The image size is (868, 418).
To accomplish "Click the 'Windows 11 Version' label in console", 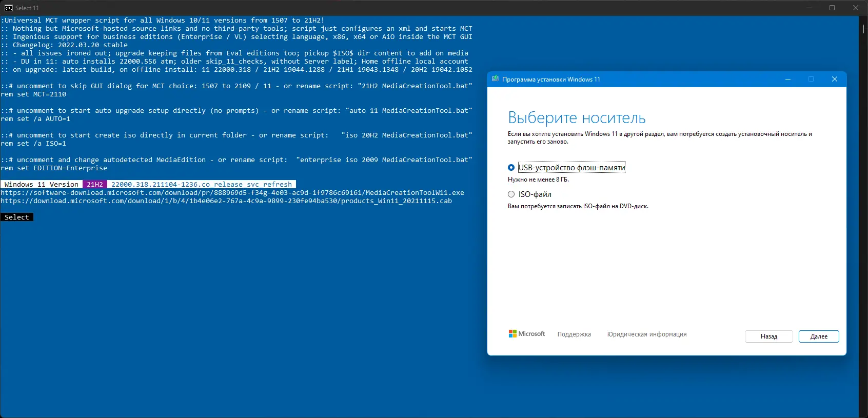I will click(42, 185).
